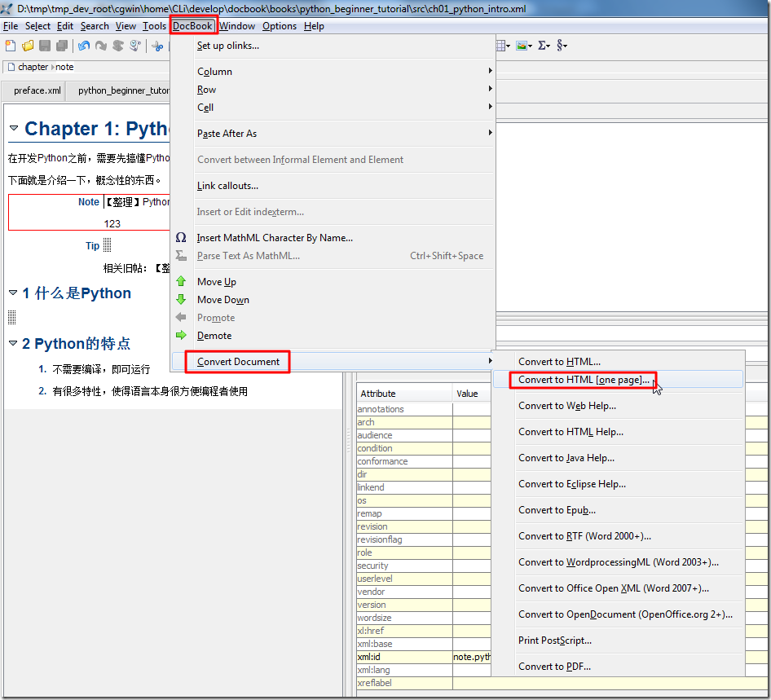Click the Value column header
Viewport: 771px width, 700px height.
[472, 394]
